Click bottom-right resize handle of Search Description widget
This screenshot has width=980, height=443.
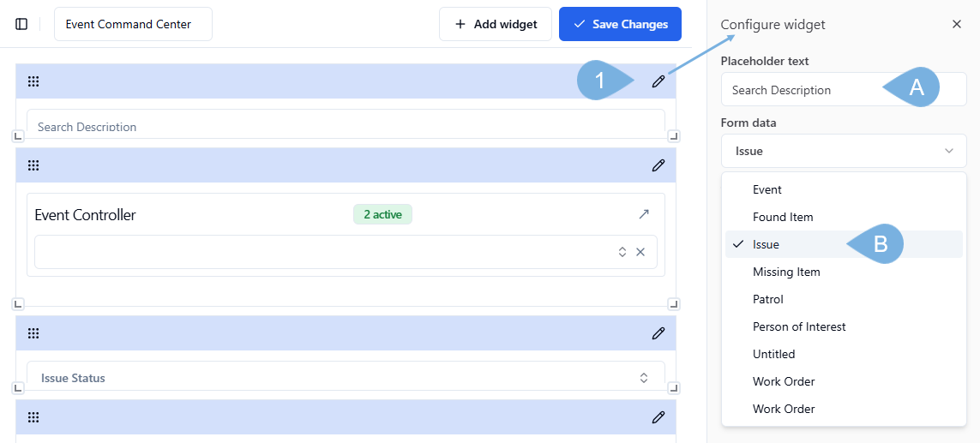point(674,135)
